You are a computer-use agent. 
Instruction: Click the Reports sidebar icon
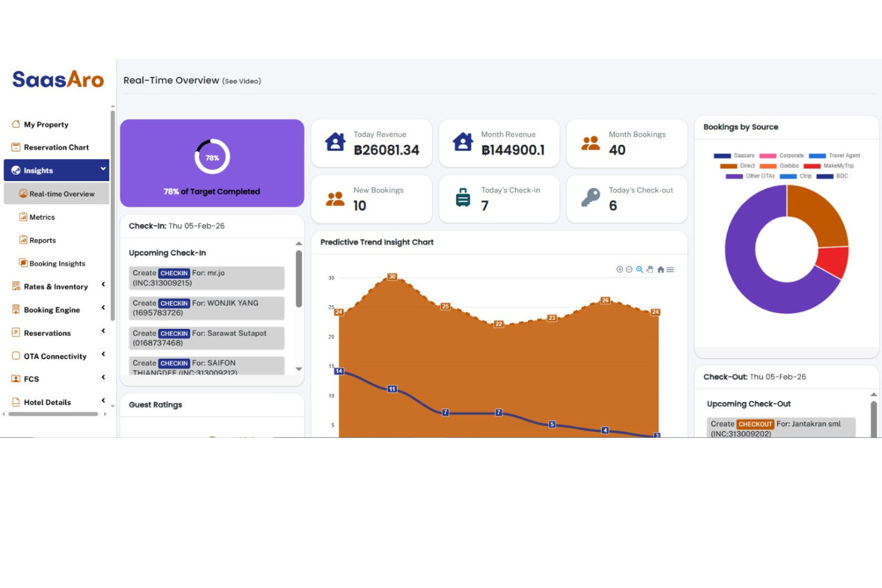(23, 240)
